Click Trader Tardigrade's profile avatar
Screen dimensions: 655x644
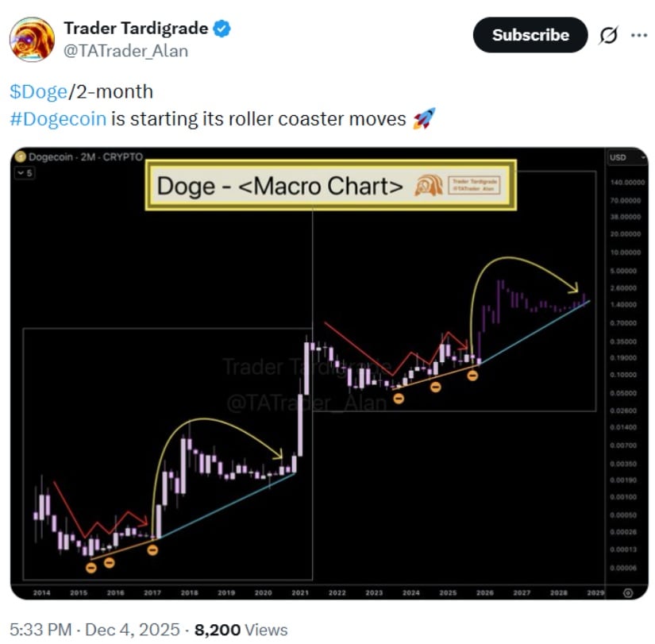[x=33, y=35]
